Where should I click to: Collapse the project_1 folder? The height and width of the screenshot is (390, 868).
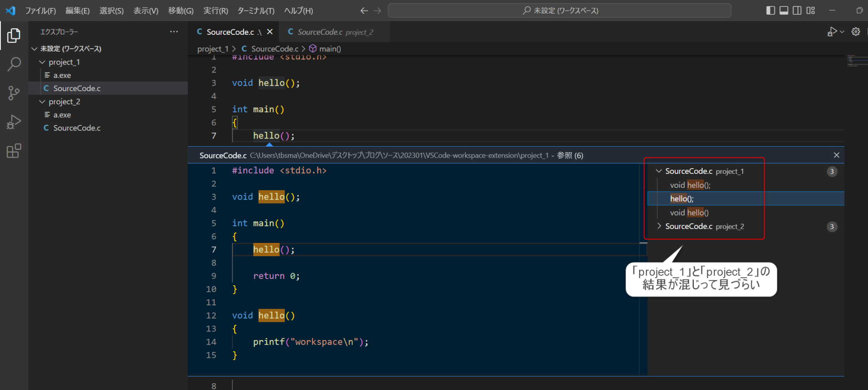pyautogui.click(x=42, y=62)
